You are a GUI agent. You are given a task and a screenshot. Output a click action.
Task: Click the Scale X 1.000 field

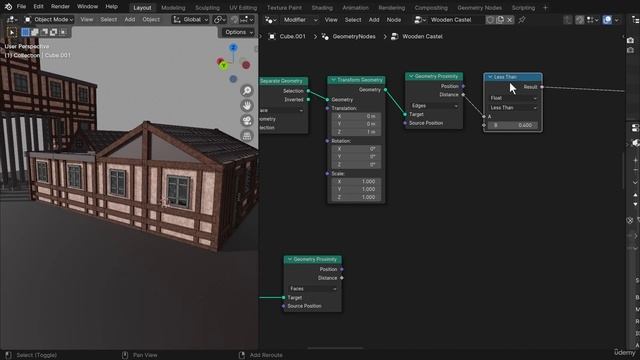[x=356, y=181]
